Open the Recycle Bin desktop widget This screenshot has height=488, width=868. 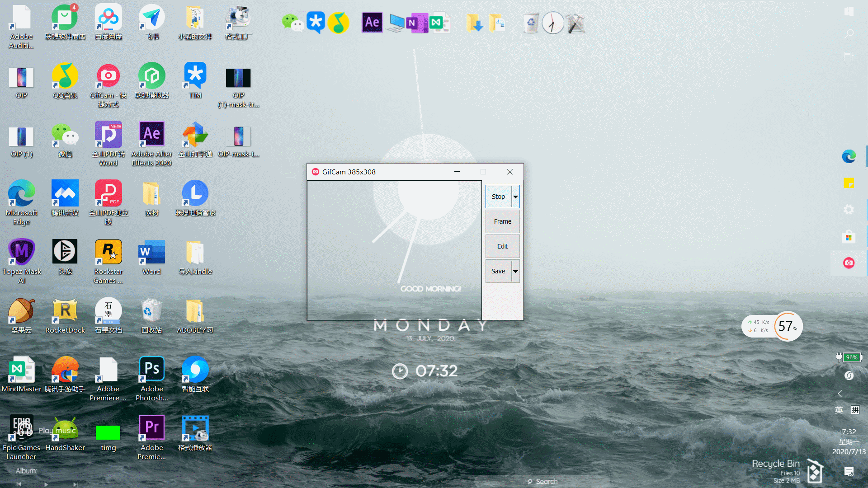[x=788, y=471]
